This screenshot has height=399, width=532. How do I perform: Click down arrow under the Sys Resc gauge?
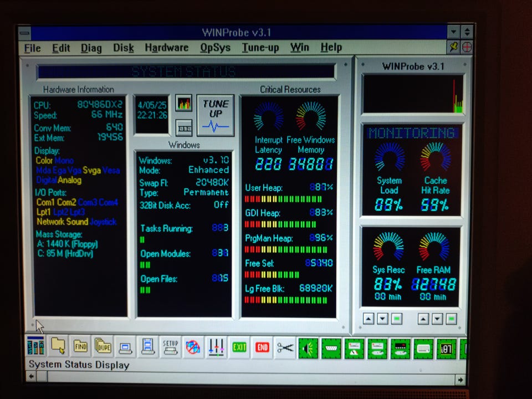(382, 319)
